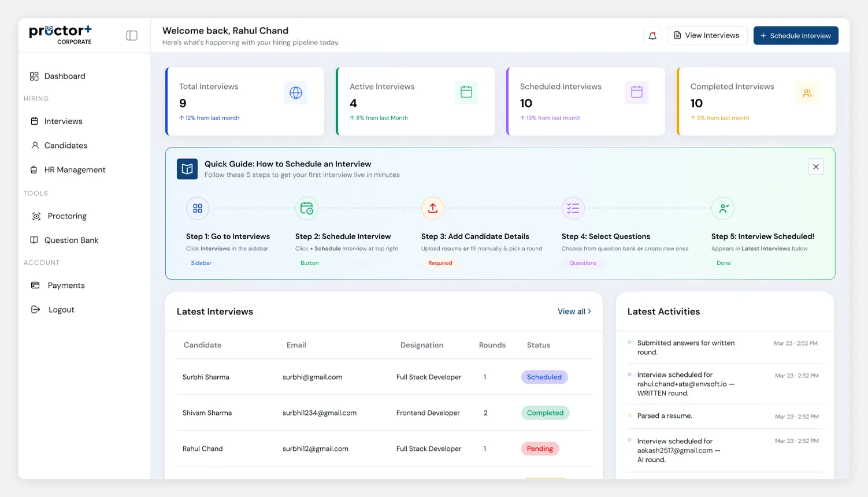Click the Completed status badge
868x497 pixels.
pyautogui.click(x=545, y=413)
